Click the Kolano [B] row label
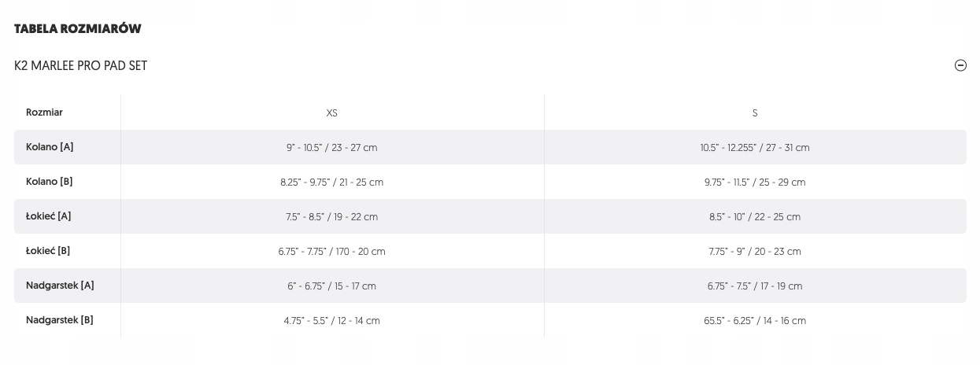The width and height of the screenshot is (980, 365). click(50, 182)
